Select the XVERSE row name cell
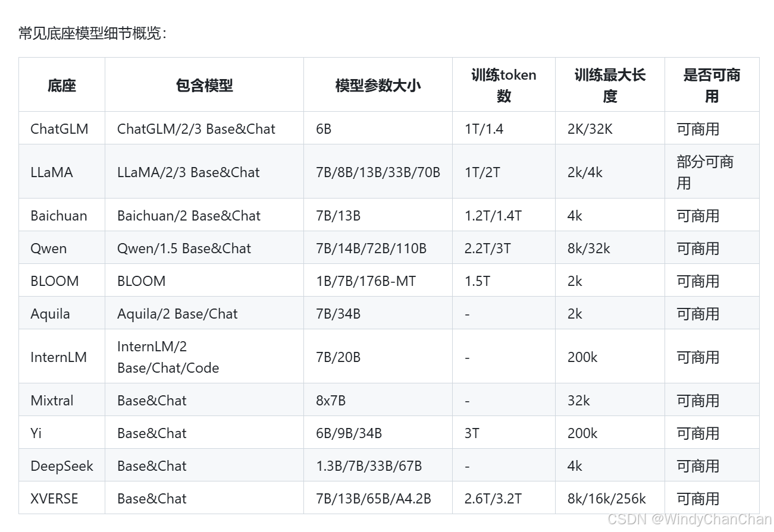The height and width of the screenshot is (532, 774). pos(62,498)
